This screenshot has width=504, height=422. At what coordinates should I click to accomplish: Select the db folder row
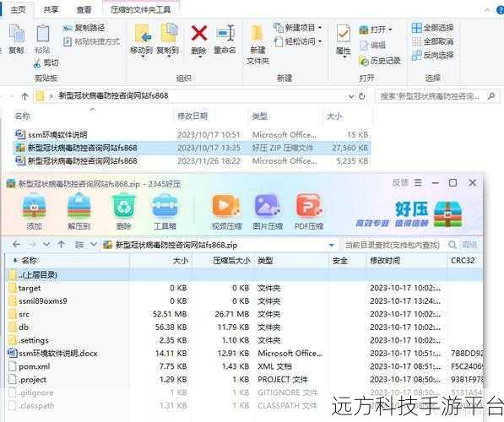pos(244,327)
